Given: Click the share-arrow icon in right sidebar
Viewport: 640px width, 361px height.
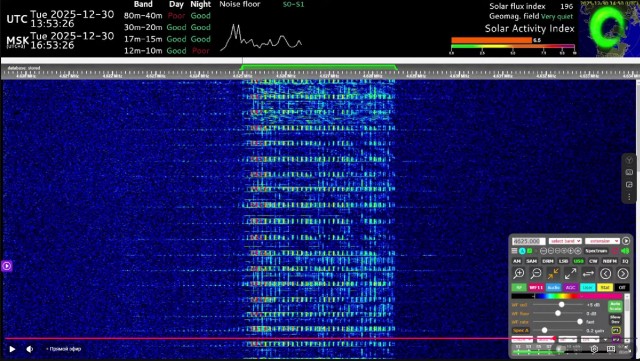Looking at the screenshot, I should (x=629, y=185).
